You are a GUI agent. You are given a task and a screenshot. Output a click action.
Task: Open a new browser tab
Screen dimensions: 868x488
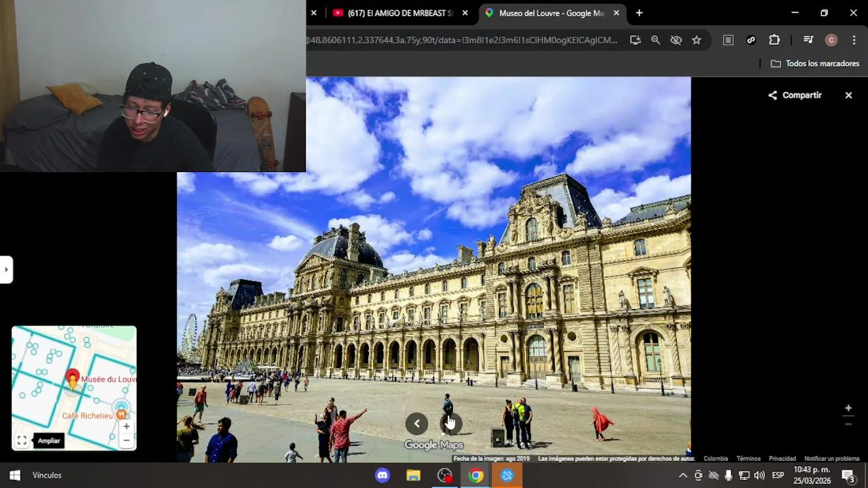[639, 13]
